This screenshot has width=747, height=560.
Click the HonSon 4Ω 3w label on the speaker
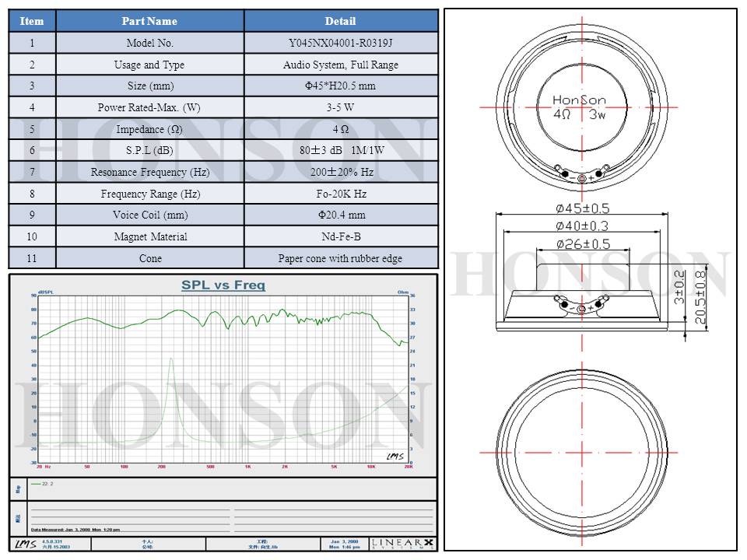tap(579, 107)
